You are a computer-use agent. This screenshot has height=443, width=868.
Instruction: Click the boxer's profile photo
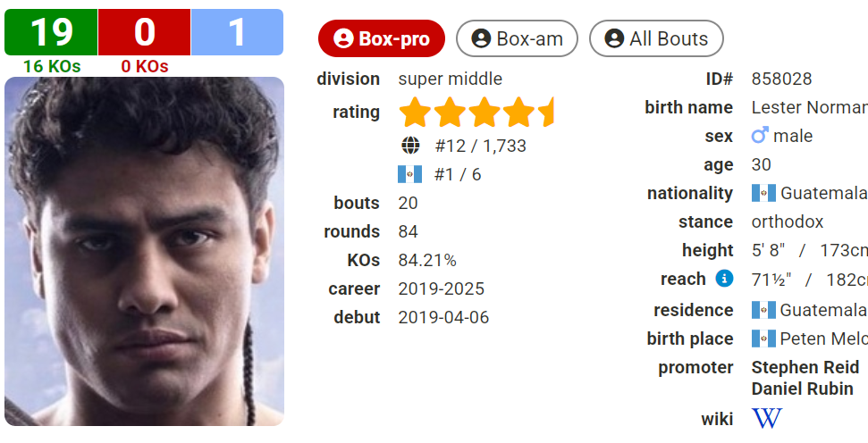(144, 251)
